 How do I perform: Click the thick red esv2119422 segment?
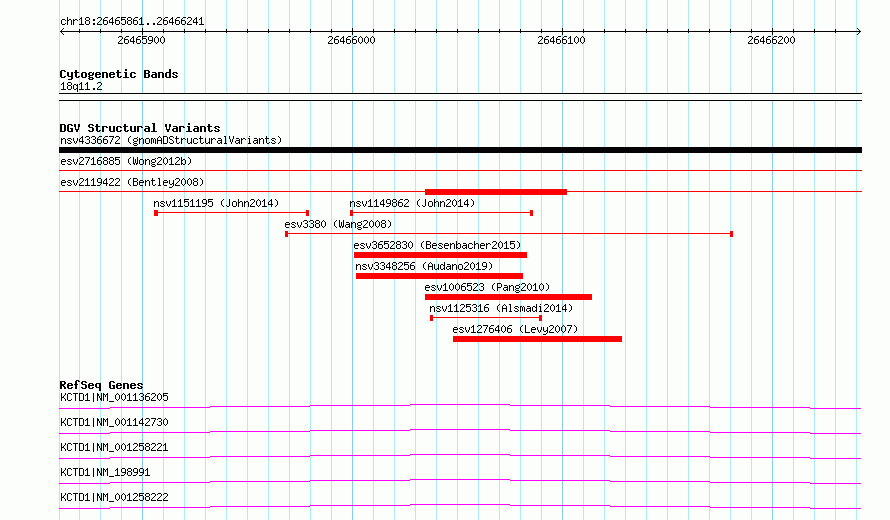[x=496, y=192]
